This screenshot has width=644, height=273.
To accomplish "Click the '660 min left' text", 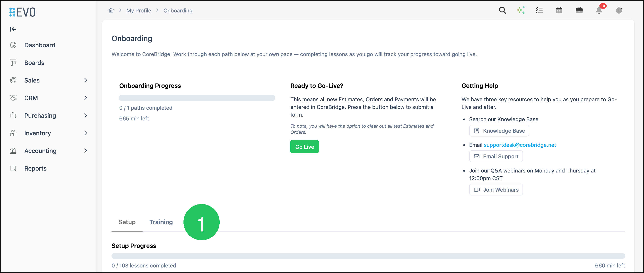I will point(610,266).
